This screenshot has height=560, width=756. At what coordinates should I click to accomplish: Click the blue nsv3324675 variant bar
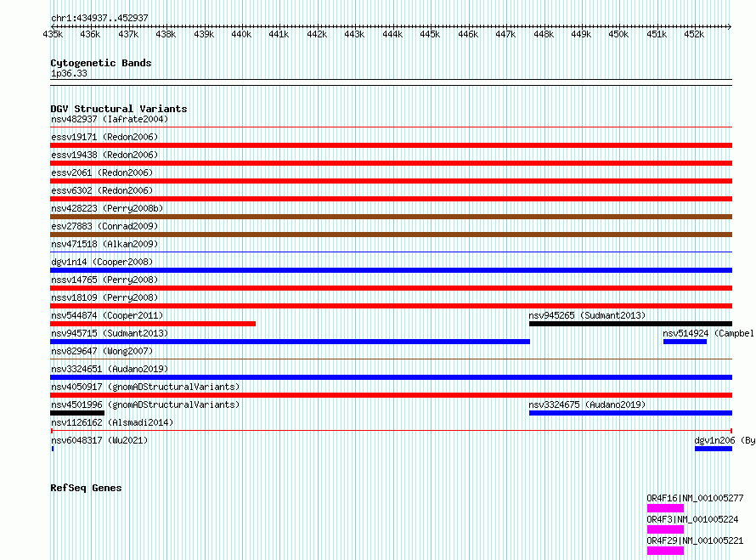coord(630,413)
